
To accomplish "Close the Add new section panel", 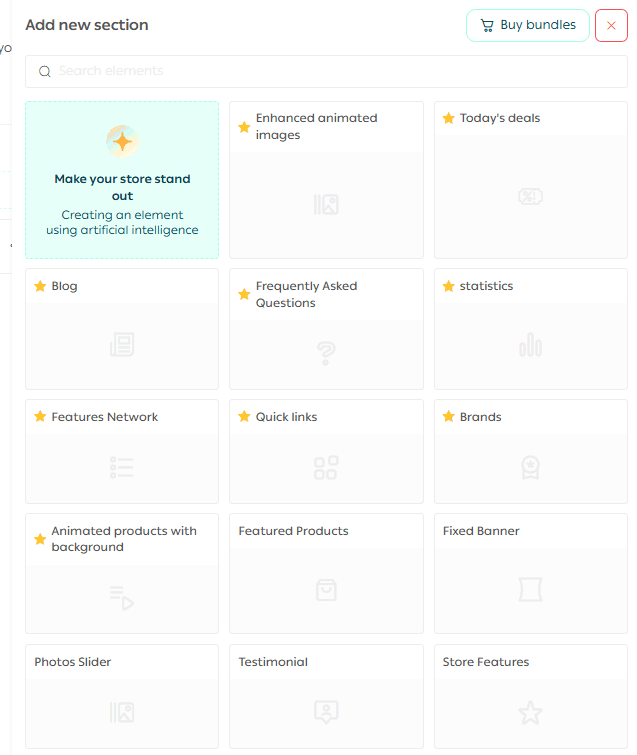I will click(x=611, y=25).
